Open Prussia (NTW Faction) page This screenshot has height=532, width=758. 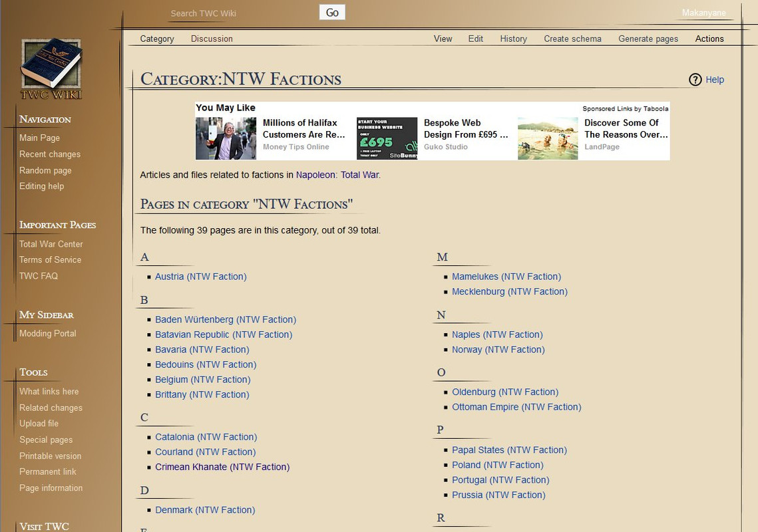pos(498,495)
